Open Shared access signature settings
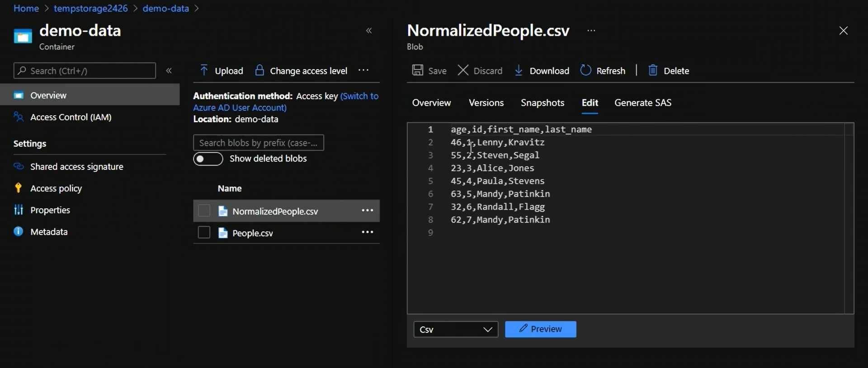Image resolution: width=868 pixels, height=368 pixels. click(76, 167)
